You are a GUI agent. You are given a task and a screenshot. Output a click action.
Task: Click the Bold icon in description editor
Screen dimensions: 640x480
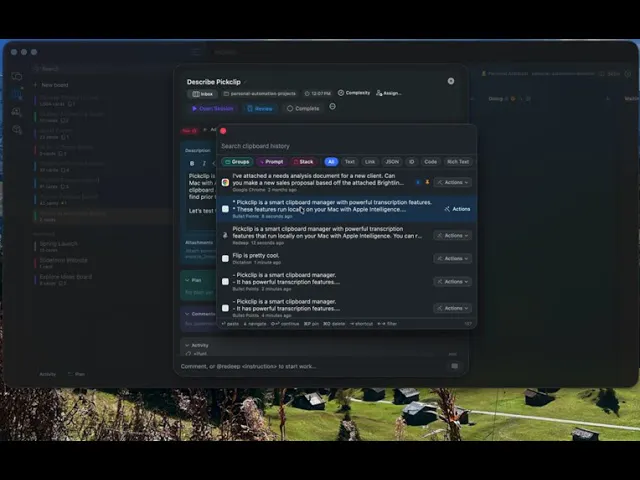click(x=192, y=163)
